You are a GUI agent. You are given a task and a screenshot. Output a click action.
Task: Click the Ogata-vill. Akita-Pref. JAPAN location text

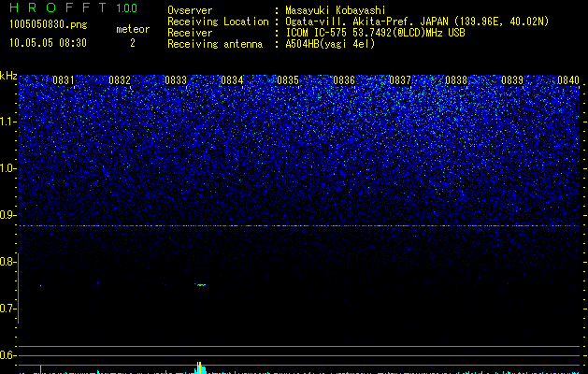pos(417,22)
